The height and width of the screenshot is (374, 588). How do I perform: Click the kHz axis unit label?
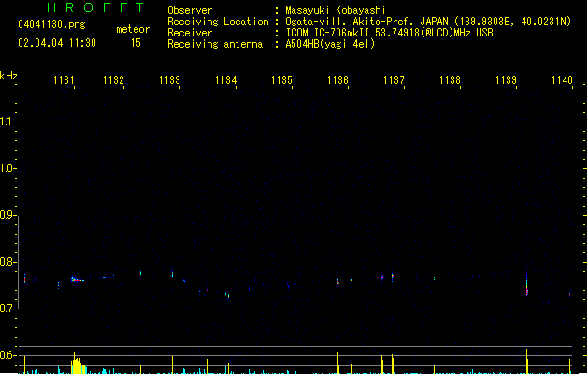tap(8, 76)
